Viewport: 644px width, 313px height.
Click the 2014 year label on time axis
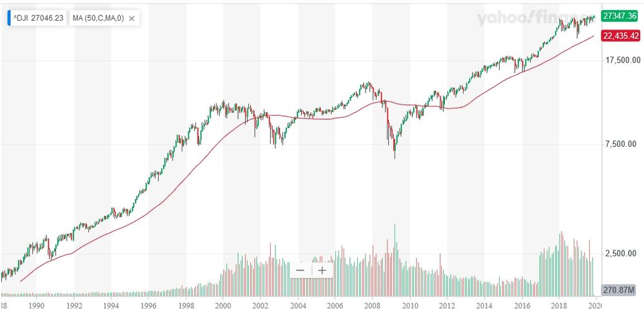[x=485, y=306]
